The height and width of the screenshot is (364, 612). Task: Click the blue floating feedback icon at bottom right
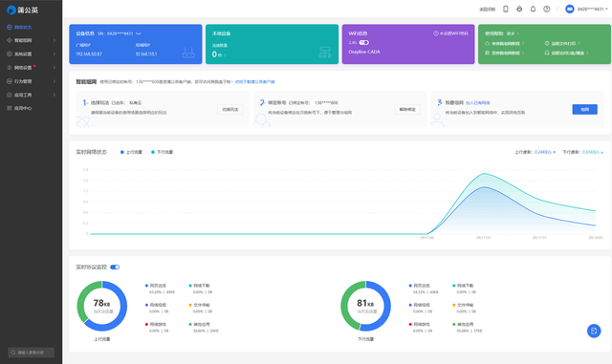pyautogui.click(x=594, y=332)
